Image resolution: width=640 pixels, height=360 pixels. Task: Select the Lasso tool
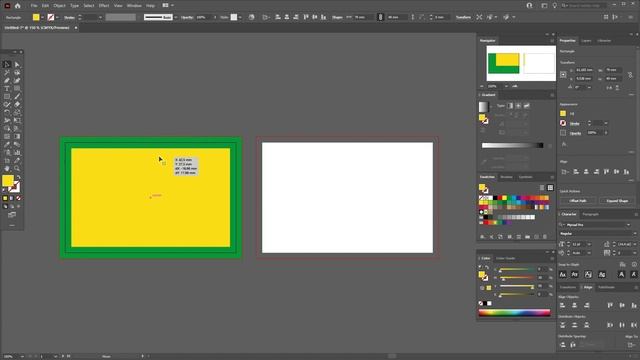click(x=17, y=73)
